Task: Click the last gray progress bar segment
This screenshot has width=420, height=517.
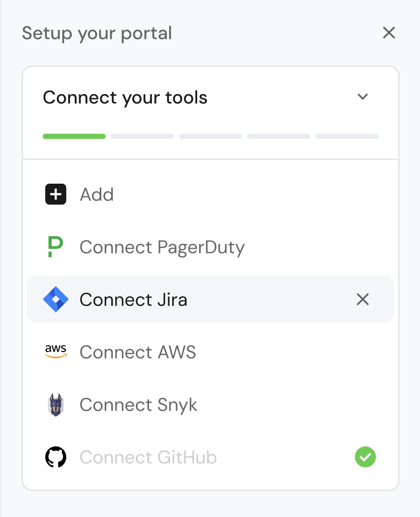Action: click(347, 136)
